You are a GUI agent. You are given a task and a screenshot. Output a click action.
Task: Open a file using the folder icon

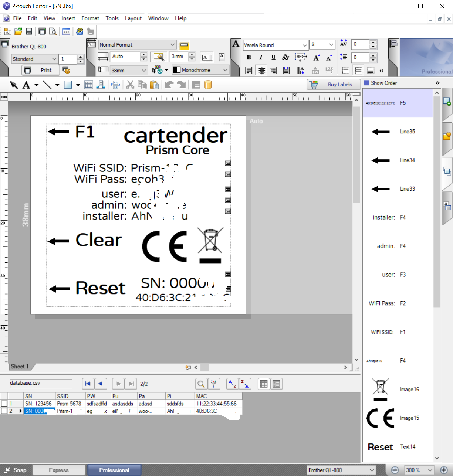18,31
